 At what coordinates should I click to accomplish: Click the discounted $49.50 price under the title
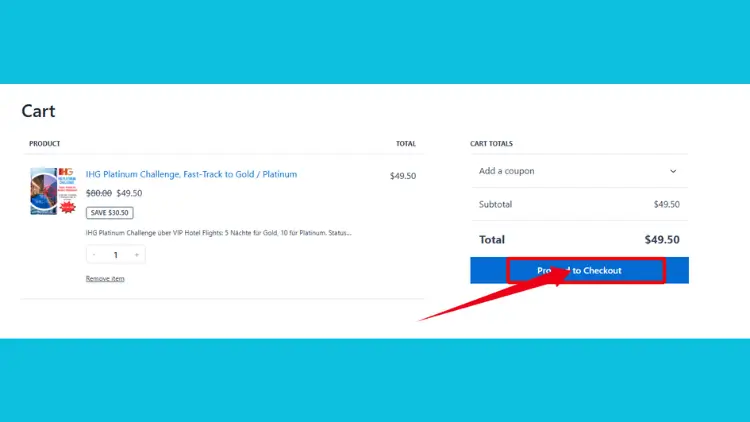coord(129,193)
